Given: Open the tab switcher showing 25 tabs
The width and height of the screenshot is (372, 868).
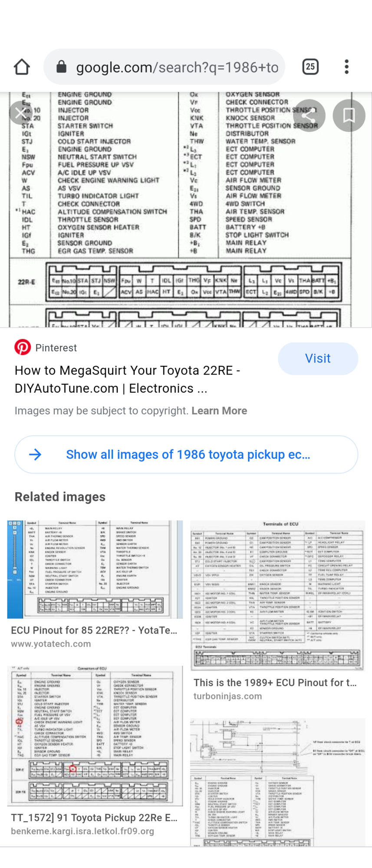Looking at the screenshot, I should coord(310,67).
